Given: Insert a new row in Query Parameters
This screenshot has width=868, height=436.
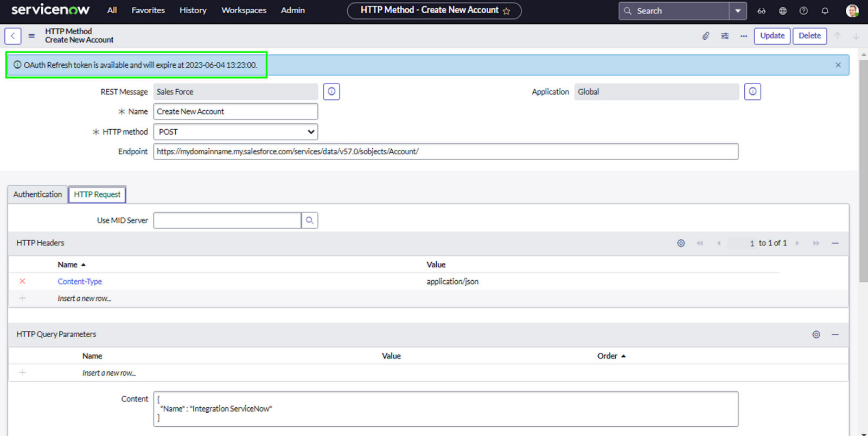Looking at the screenshot, I should 108,373.
